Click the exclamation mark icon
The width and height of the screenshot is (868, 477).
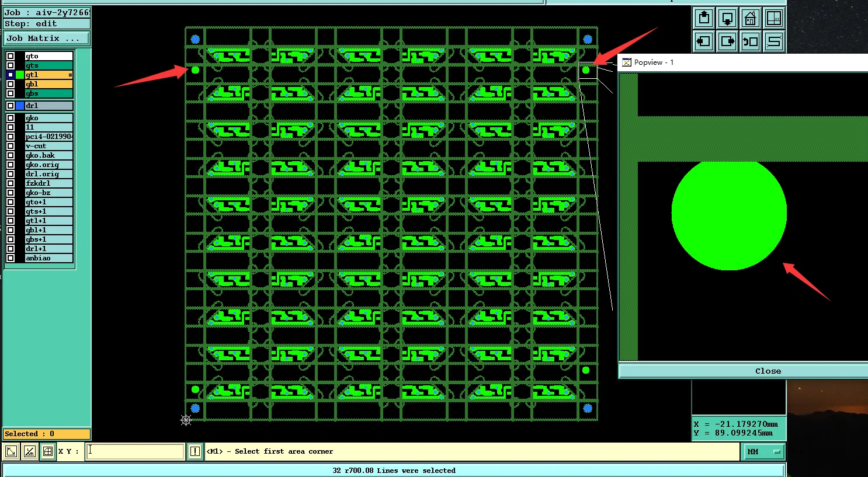195,451
